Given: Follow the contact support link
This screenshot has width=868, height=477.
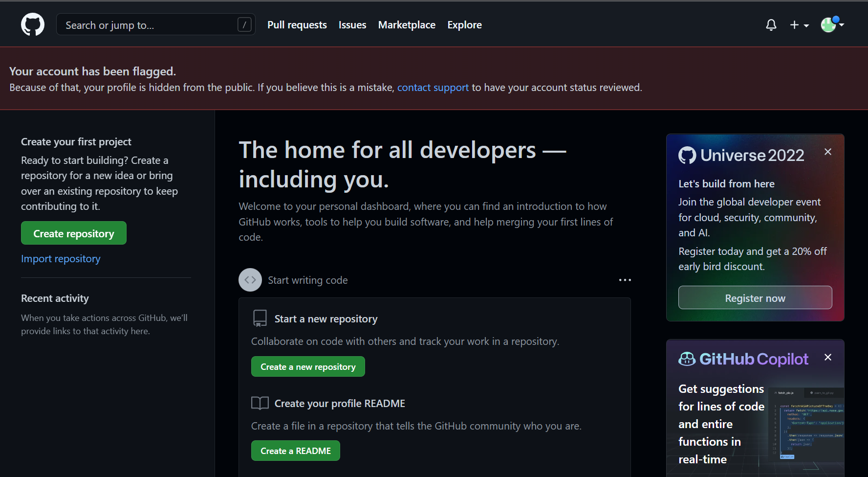Looking at the screenshot, I should coord(433,88).
